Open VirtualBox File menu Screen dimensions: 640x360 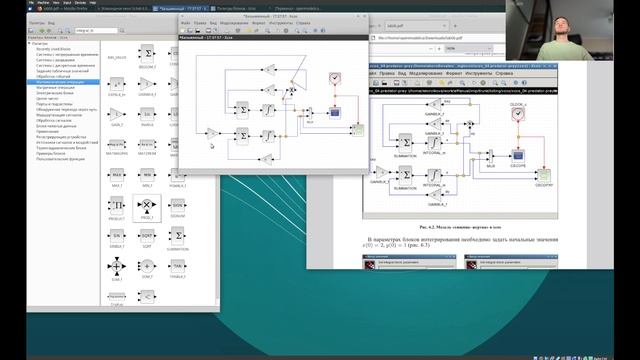[x=31, y=2]
